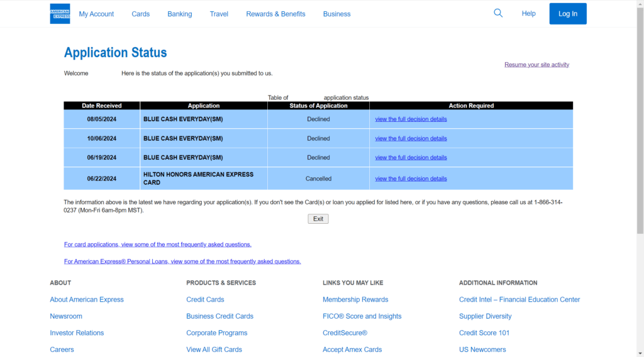The width and height of the screenshot is (644, 357).
Task: Open Personal Loans frequently asked questions link
Action: [182, 261]
